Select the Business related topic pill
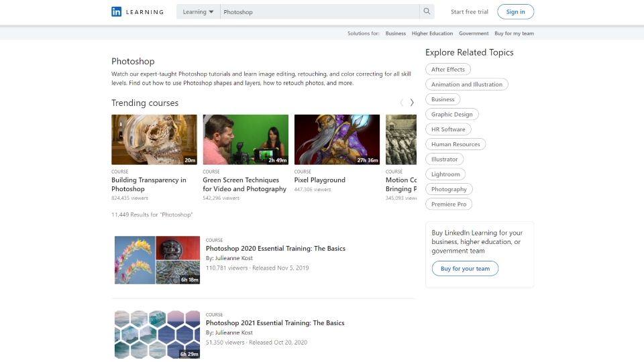Image resolution: width=644 pixels, height=362 pixels. pyautogui.click(x=443, y=99)
